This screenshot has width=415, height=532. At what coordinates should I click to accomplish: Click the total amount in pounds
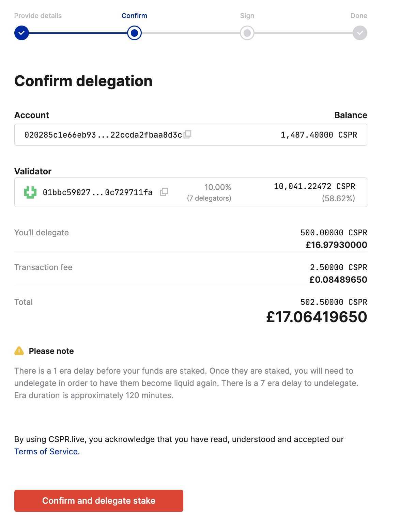317,317
